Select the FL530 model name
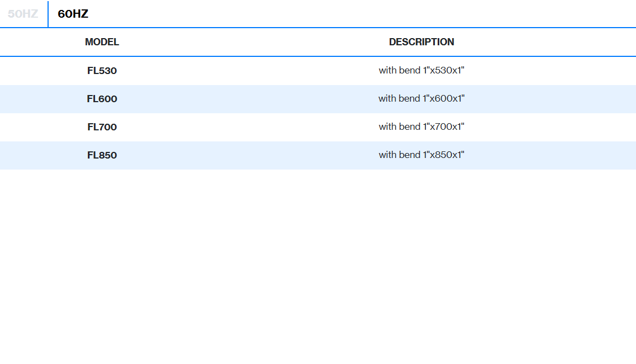 tap(102, 71)
